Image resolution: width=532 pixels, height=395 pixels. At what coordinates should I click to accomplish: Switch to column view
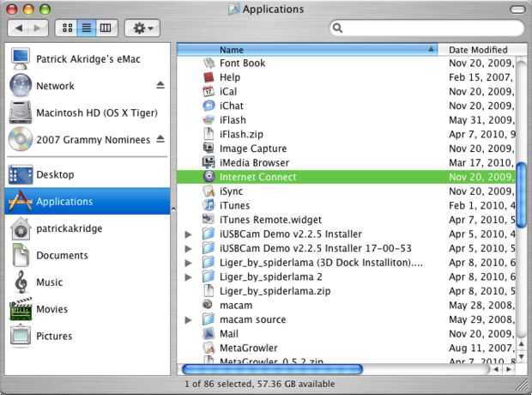tap(106, 27)
